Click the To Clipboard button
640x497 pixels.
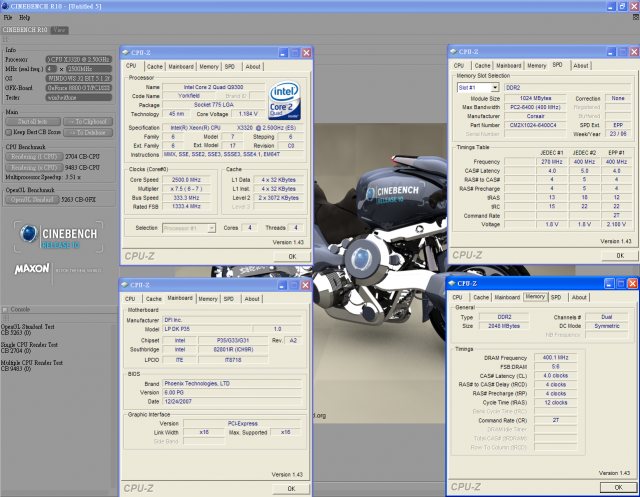click(x=88, y=122)
